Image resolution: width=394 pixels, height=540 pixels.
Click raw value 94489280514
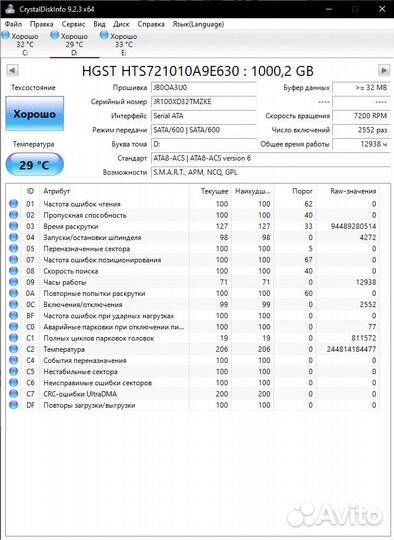353,226
